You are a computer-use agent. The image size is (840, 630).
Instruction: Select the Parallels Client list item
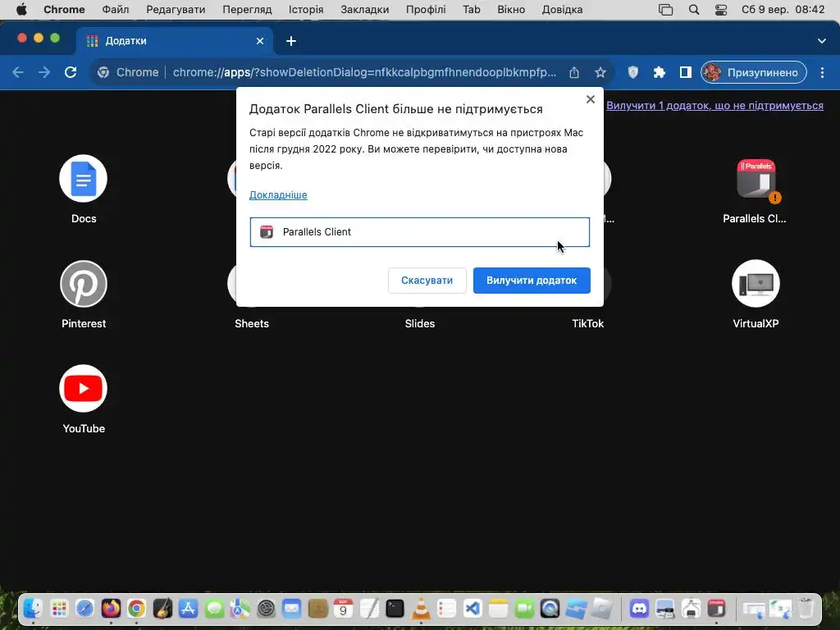point(419,232)
